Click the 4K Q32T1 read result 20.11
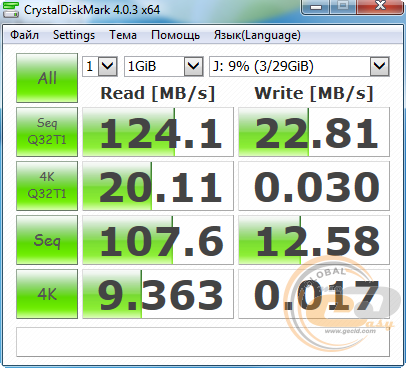Image resolution: width=406 pixels, height=368 pixels. click(x=158, y=186)
